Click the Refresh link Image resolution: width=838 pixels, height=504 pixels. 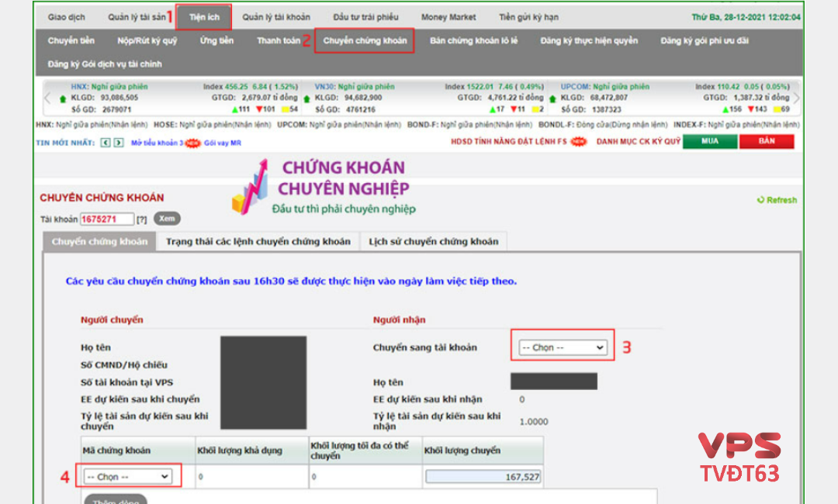coord(777,200)
